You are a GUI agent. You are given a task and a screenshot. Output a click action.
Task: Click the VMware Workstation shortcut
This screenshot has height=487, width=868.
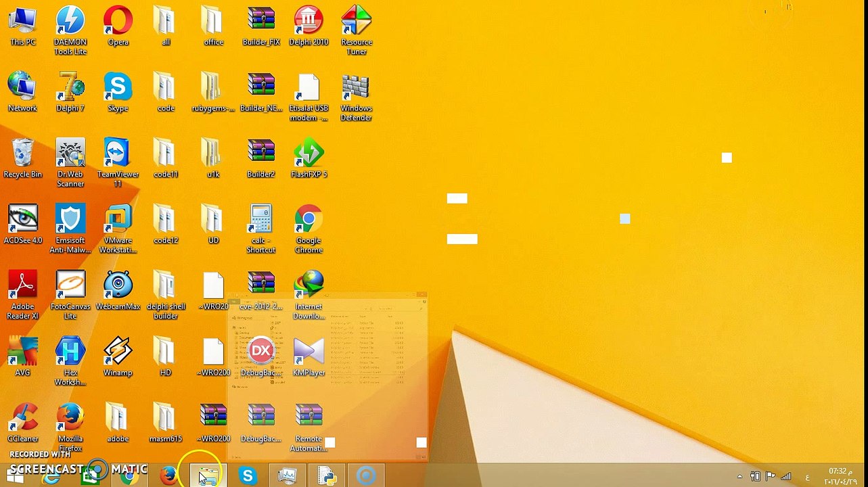[x=118, y=229]
